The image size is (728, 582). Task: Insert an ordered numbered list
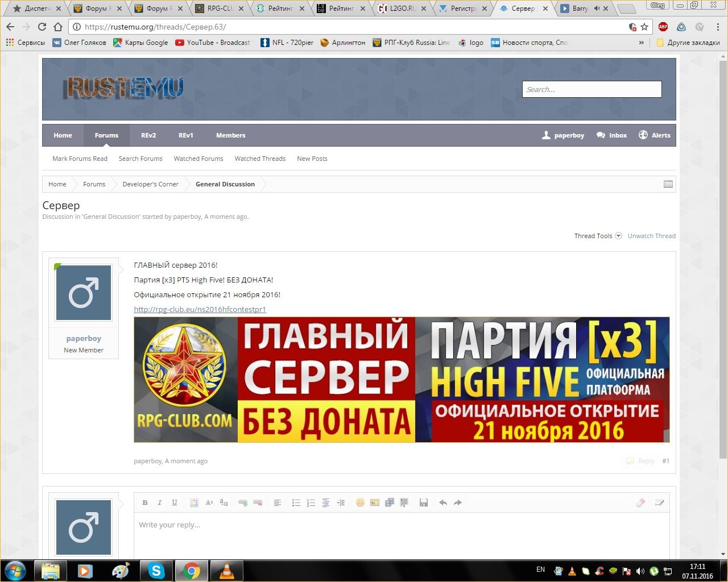point(311,502)
